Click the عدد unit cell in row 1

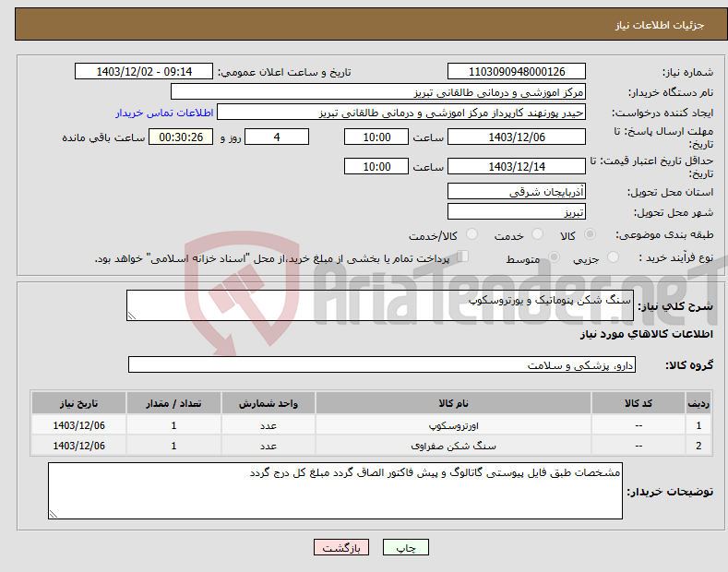[x=269, y=425]
